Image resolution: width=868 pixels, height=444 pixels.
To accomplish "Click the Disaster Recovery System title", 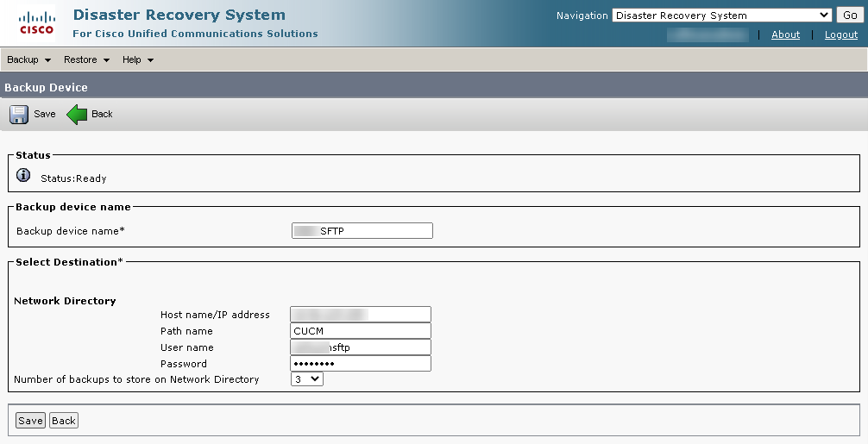I will pos(179,15).
